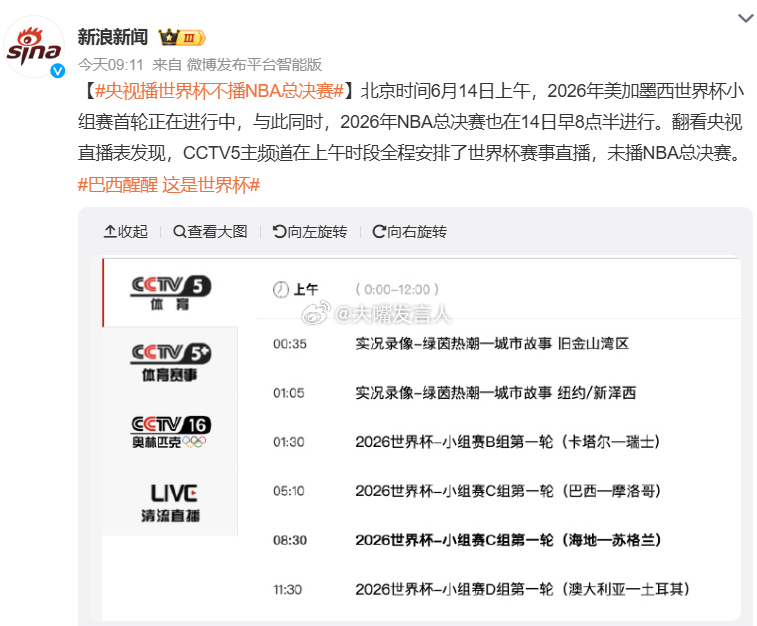Screen dimensions: 757x626
Task: Click the 01:05 time label
Action: point(289,393)
